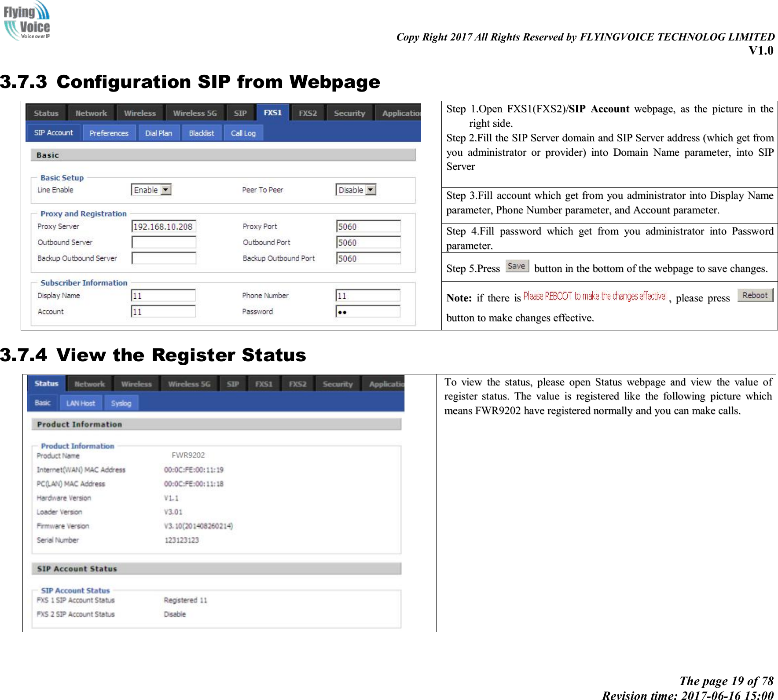Switch to the Preferences sub-tab
This screenshot has width=778, height=700.
pyautogui.click(x=109, y=133)
